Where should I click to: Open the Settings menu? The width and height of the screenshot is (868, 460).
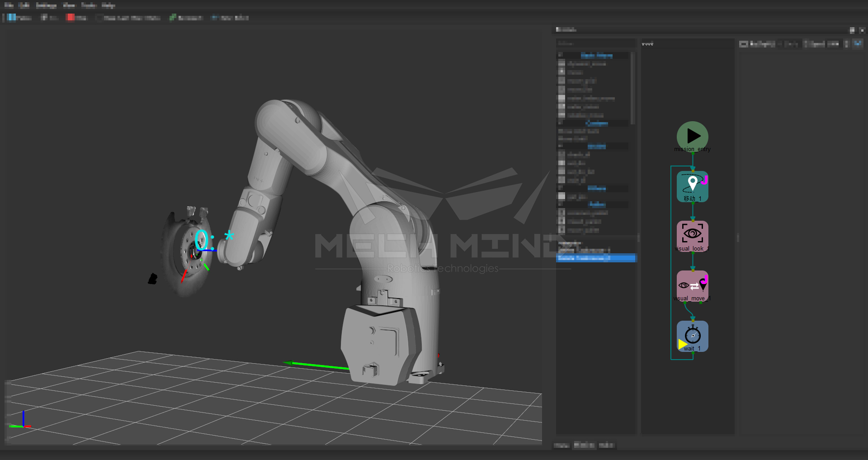(x=46, y=5)
